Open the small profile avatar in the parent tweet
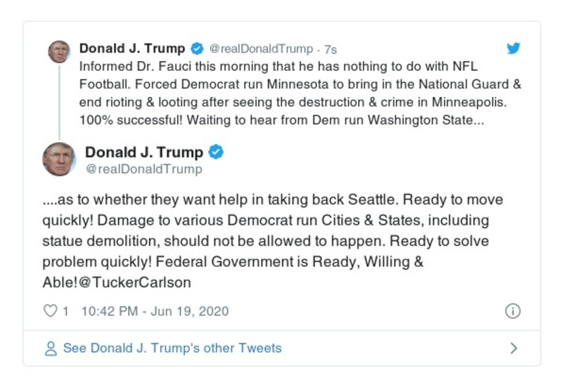The image size is (562, 392). pos(58,51)
